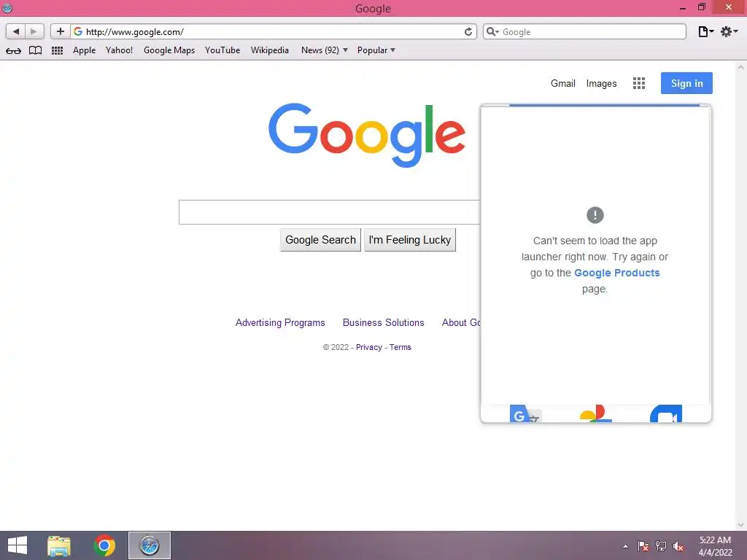The image size is (747, 560).
Task: Click the Google Translate app icon
Action: [525, 413]
